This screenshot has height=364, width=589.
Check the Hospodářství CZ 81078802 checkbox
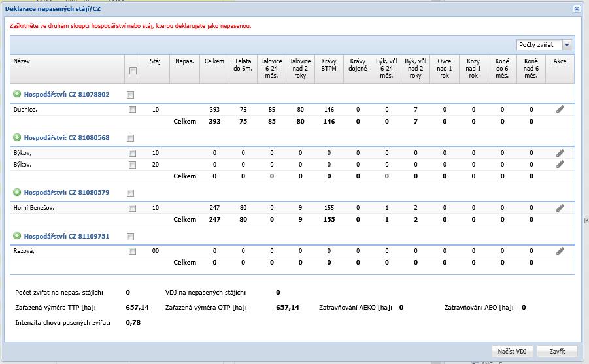130,95
